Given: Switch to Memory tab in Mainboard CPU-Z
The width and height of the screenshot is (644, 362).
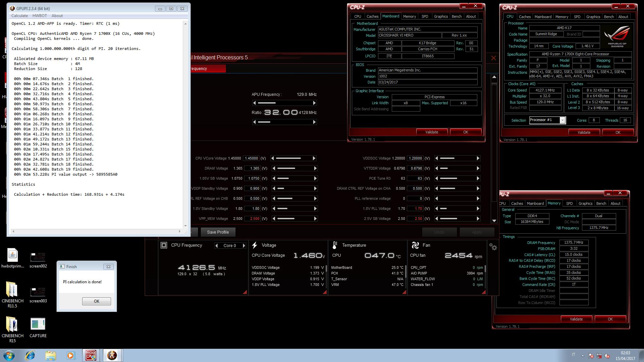Looking at the screenshot, I should pos(409,16).
